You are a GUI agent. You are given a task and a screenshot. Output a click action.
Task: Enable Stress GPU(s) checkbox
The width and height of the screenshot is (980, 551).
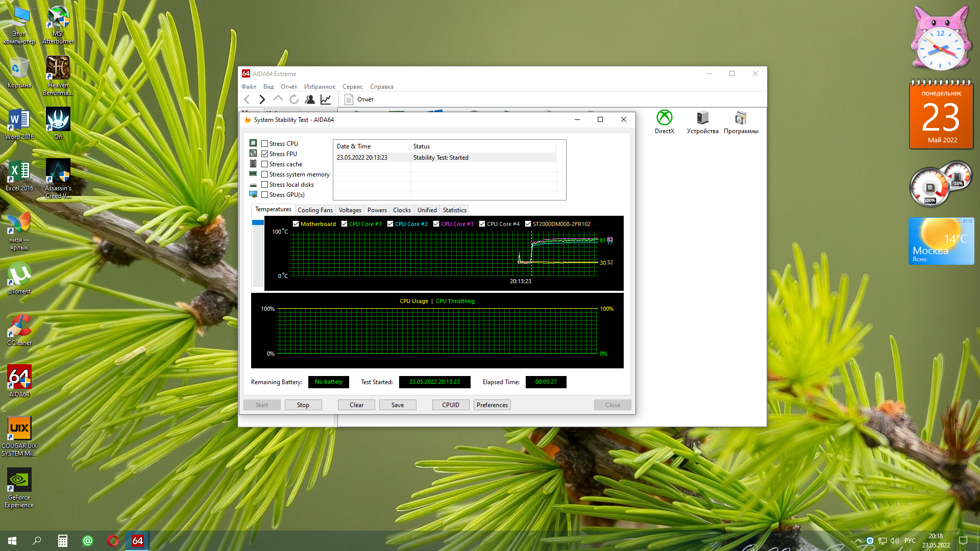(x=265, y=195)
